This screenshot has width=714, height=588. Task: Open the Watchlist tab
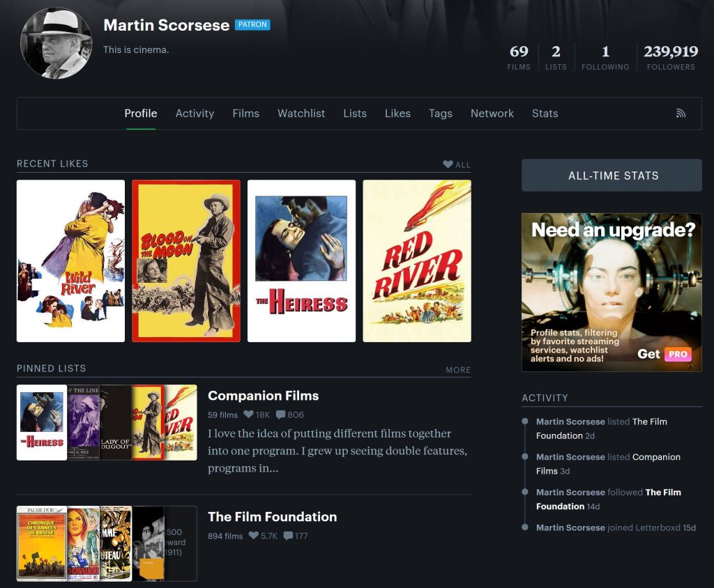coord(301,113)
